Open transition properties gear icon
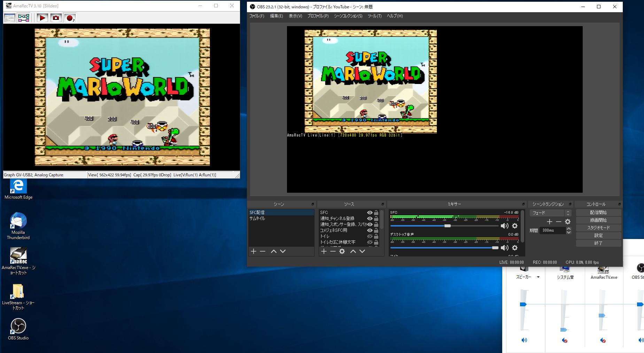Screen dimensions: 644x353 (x=568, y=222)
